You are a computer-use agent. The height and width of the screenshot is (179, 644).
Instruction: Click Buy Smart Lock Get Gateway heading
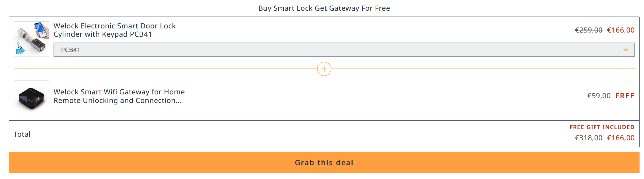[x=324, y=8]
